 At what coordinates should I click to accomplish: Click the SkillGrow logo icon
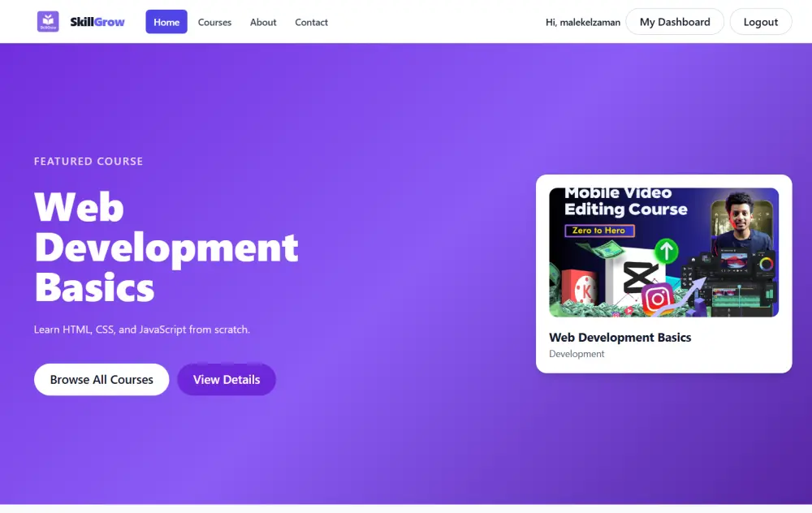pyautogui.click(x=48, y=21)
